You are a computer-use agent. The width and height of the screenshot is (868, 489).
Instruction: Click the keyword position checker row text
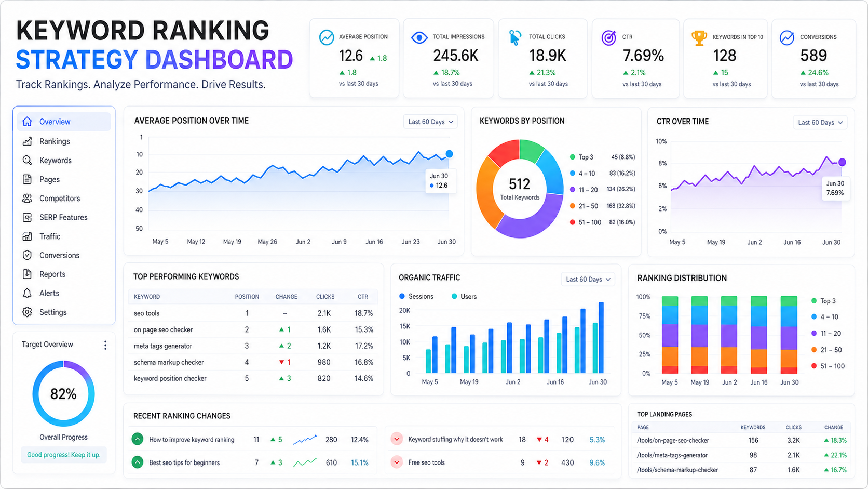(x=170, y=378)
